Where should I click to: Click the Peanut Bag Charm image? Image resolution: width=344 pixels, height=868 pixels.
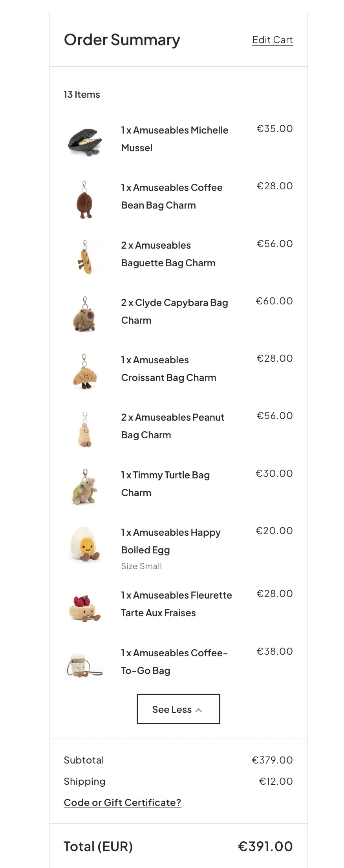pyautogui.click(x=85, y=429)
